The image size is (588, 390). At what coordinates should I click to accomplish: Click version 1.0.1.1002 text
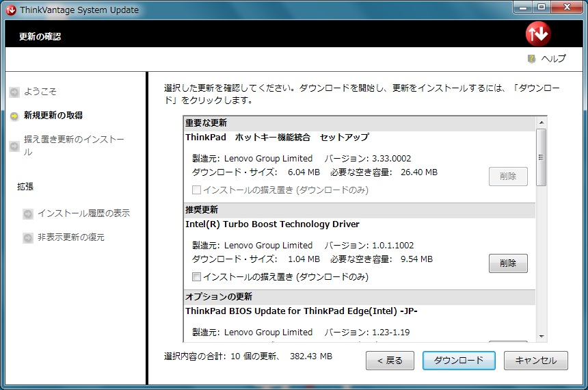click(x=392, y=246)
